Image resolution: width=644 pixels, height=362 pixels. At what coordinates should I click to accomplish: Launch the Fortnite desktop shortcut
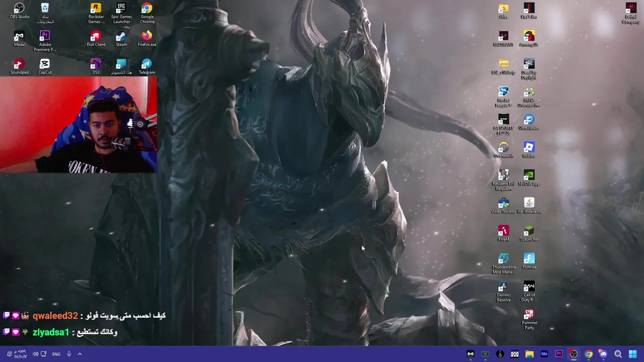pos(529,261)
